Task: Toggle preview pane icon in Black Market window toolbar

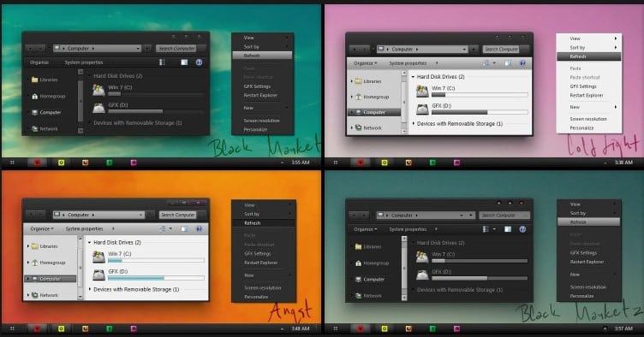Action: click(x=184, y=62)
